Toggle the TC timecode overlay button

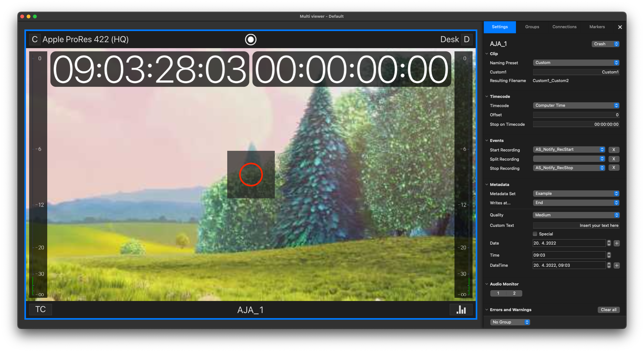coord(41,309)
